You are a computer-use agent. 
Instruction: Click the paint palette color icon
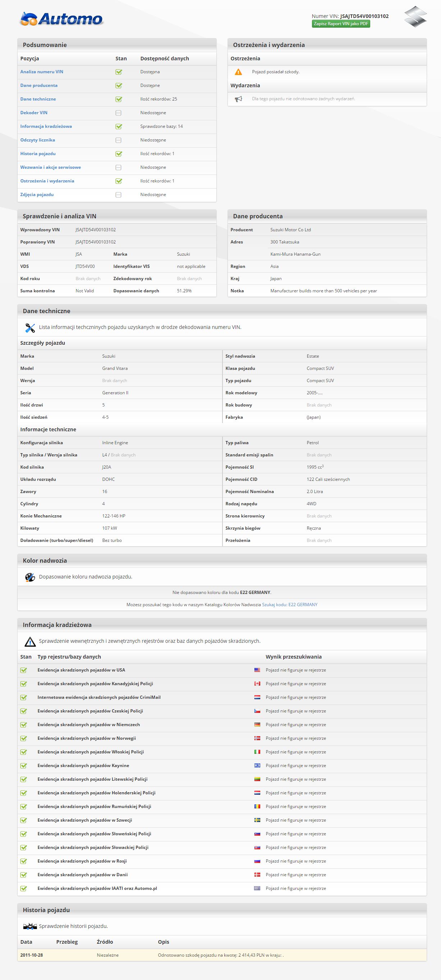(30, 577)
